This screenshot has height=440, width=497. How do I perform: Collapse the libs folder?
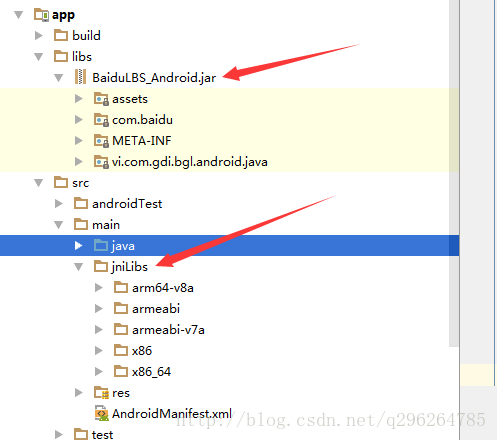pyautogui.click(x=39, y=57)
